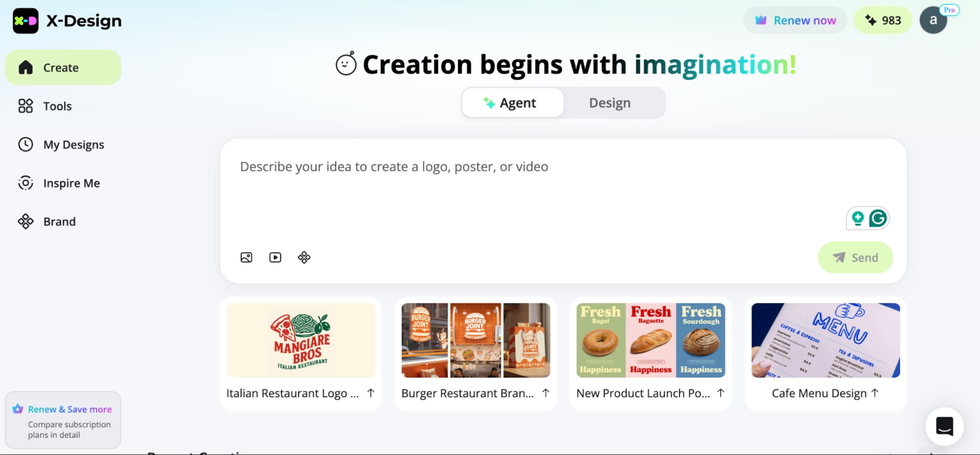
Task: Select the Cafe Menu Design thumbnail
Action: (x=825, y=340)
